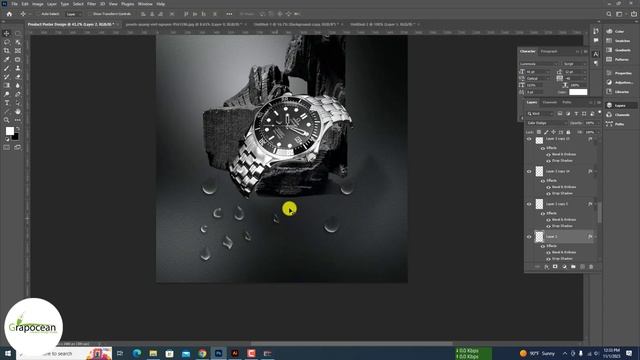The height and width of the screenshot is (360, 640).
Task: Open the Image menu
Action: 38,4
